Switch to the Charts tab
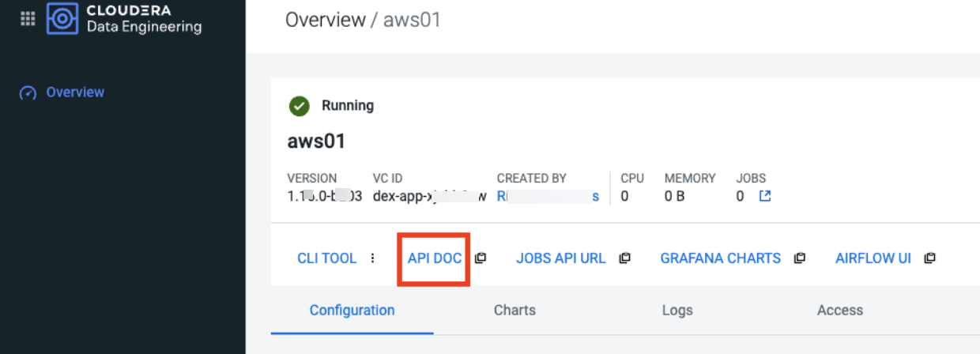Image resolution: width=980 pixels, height=354 pixels. coord(514,311)
